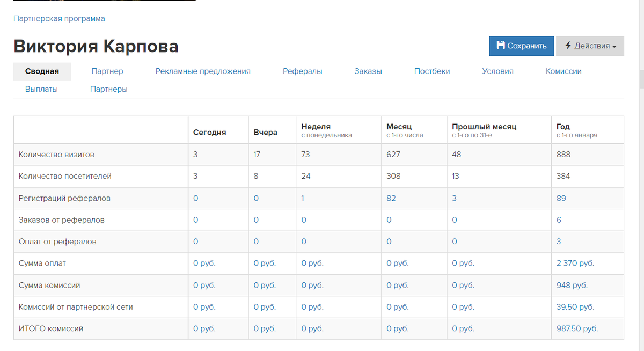
Task: Open yearly referral registrations value 89
Action: tap(561, 198)
